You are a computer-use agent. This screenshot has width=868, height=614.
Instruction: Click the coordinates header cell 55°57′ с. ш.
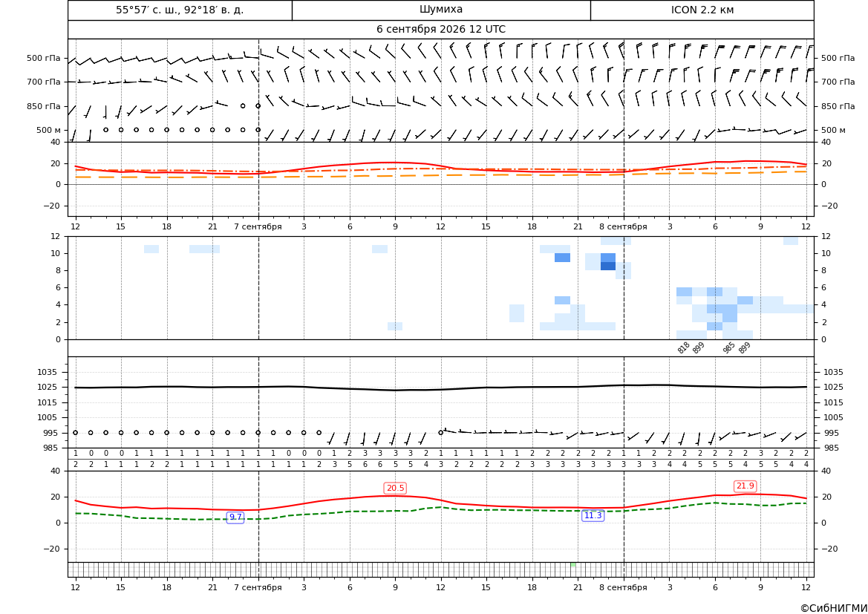(180, 10)
